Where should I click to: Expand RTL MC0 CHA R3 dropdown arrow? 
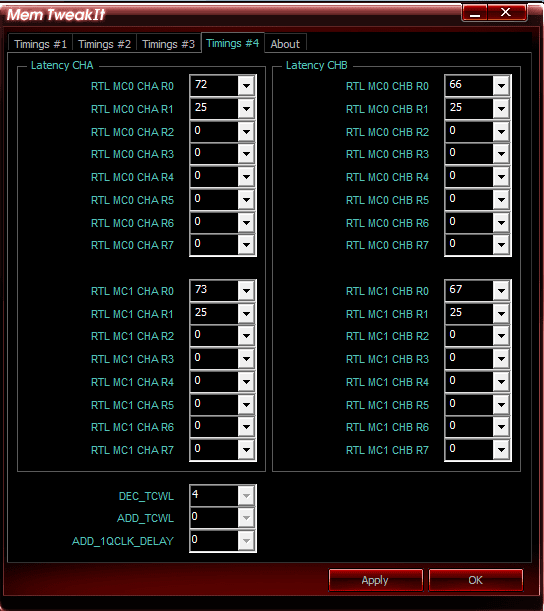pos(246,154)
